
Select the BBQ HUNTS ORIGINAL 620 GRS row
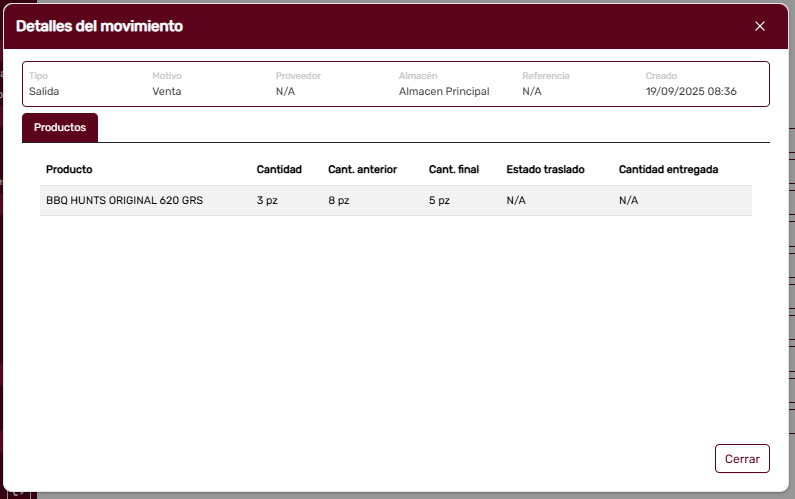(124, 200)
